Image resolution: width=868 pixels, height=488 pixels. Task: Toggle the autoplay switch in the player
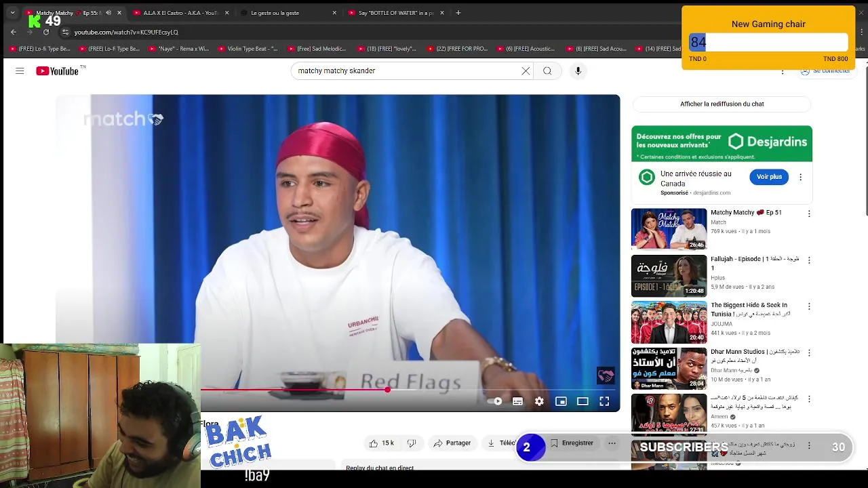(x=495, y=401)
